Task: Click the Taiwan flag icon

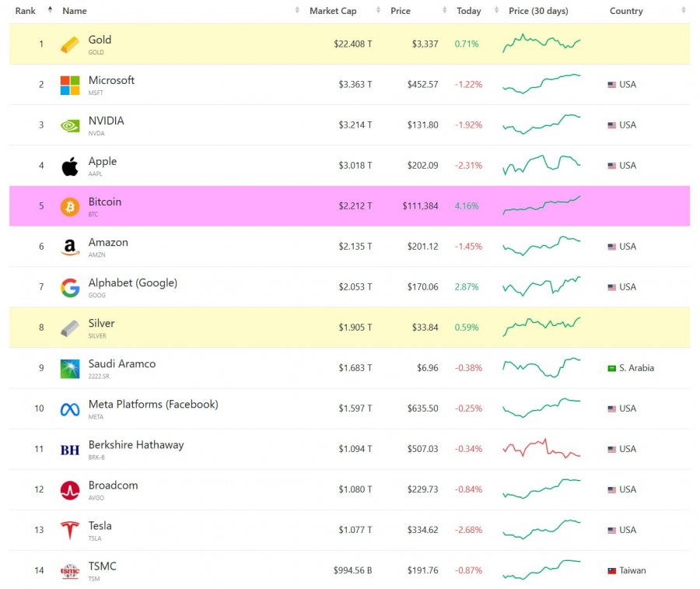Action: coord(611,570)
